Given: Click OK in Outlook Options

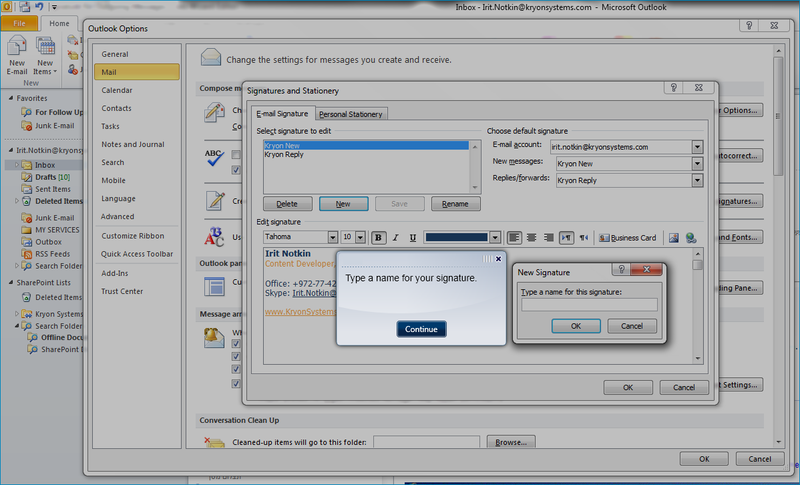Looking at the screenshot, I should click(704, 459).
